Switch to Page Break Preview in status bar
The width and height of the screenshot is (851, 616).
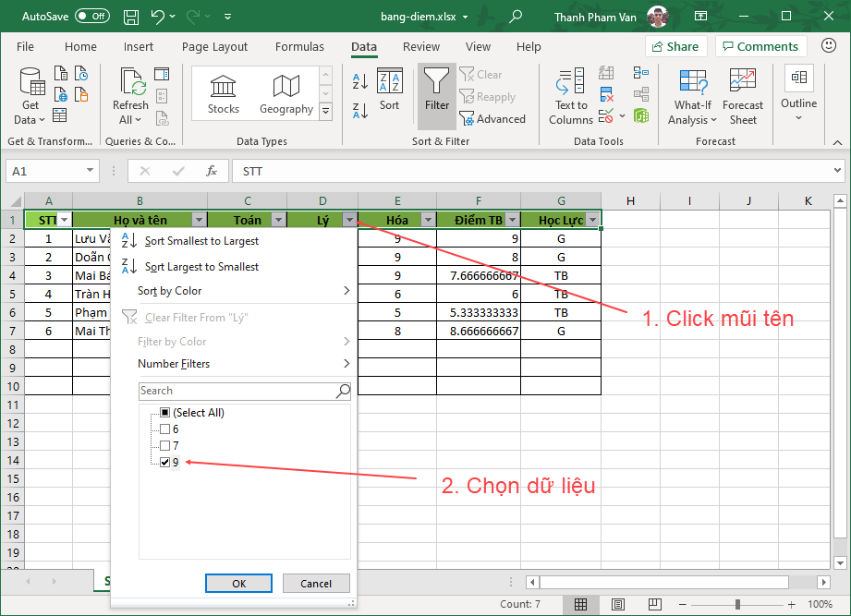pos(654,604)
